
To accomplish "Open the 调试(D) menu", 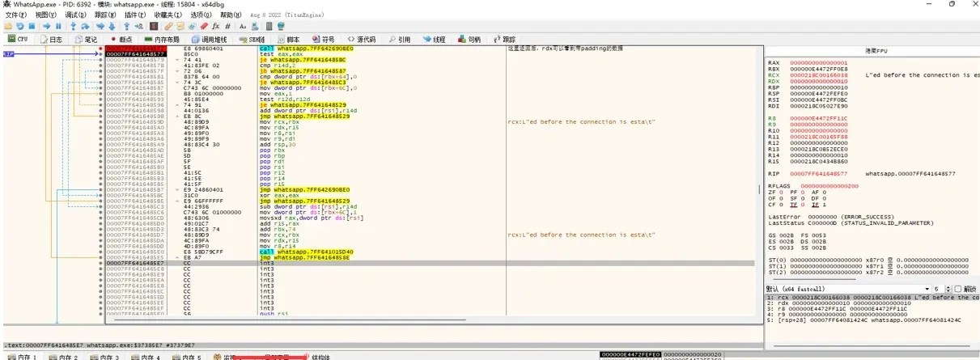I will (77, 15).
